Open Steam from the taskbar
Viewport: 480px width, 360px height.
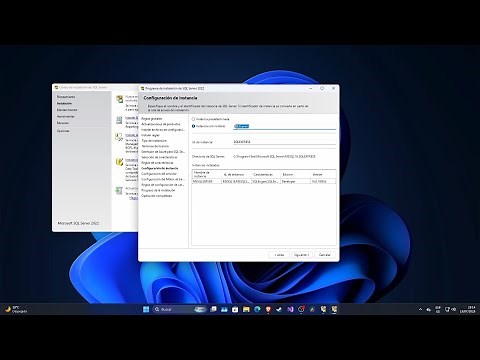[x=279, y=309]
